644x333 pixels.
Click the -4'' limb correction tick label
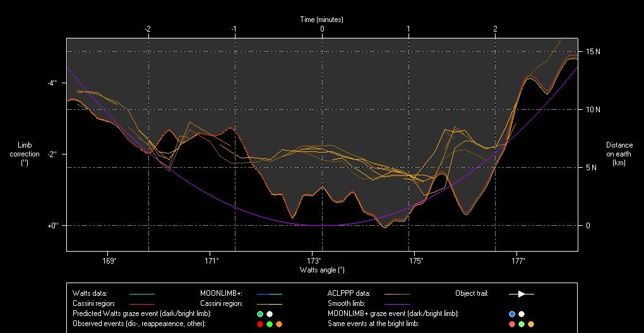click(x=51, y=83)
